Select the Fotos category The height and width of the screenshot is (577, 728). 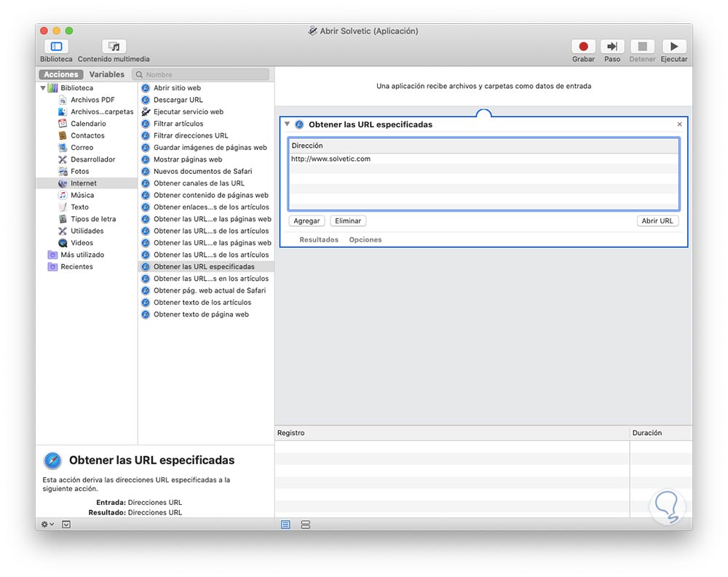click(79, 171)
